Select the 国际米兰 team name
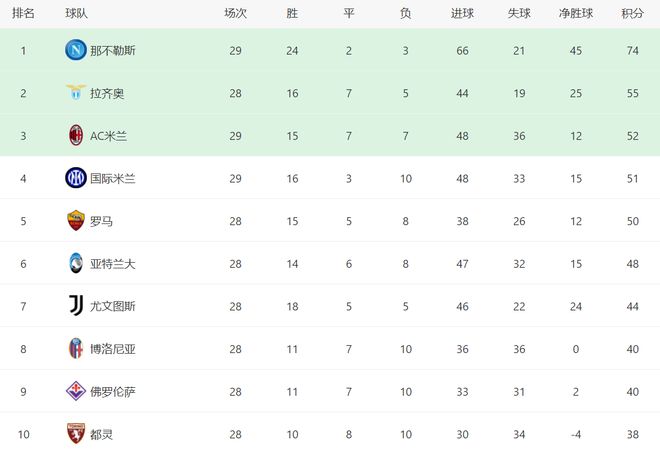Image resolution: width=660 pixels, height=452 pixels. tap(112, 178)
